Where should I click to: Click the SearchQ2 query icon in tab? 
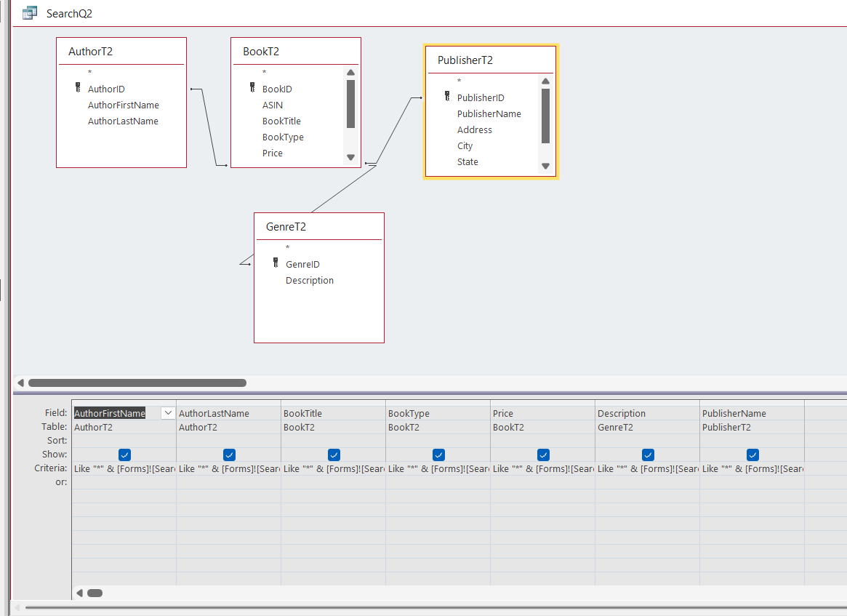point(30,13)
